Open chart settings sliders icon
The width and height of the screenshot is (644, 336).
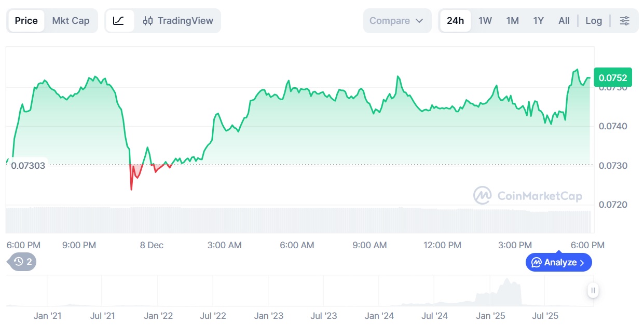click(625, 21)
